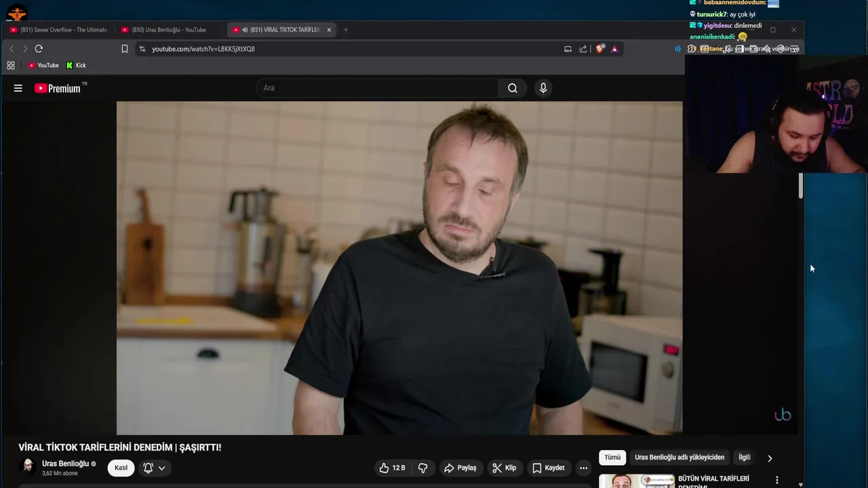Click chat message from yigitdesu
Viewport: 868px width, 488px height.
726,26
